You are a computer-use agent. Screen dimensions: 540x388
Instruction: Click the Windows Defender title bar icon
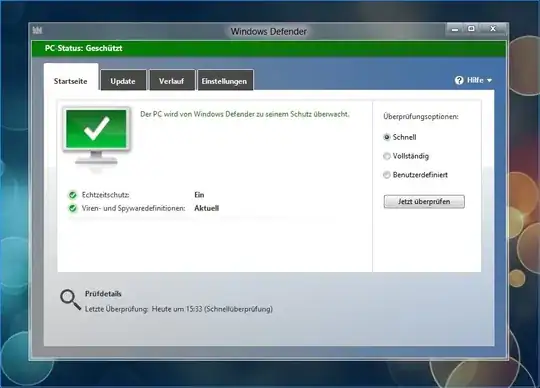tap(37, 30)
